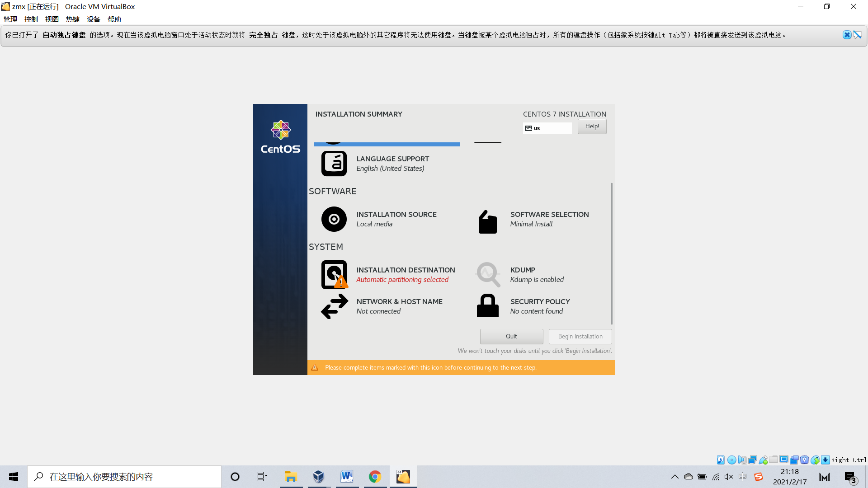This screenshot has height=488, width=868.
Task: Click the Help! button
Action: pyautogui.click(x=592, y=127)
